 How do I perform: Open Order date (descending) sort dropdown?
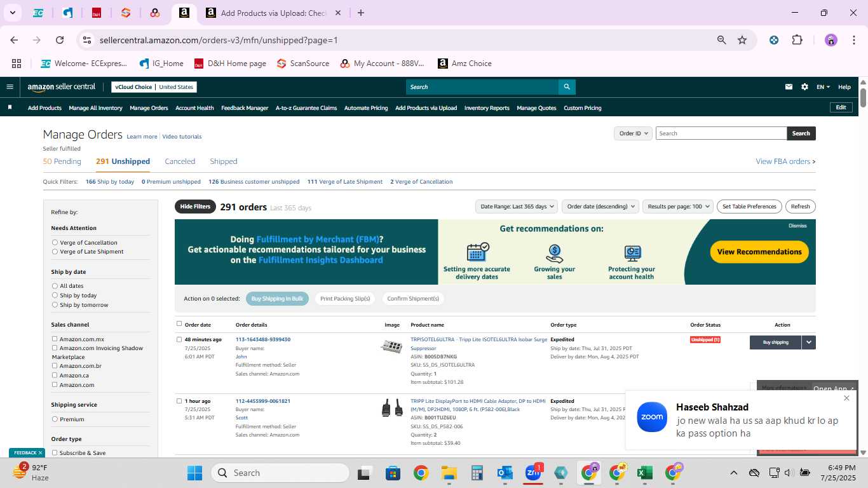[x=600, y=207]
